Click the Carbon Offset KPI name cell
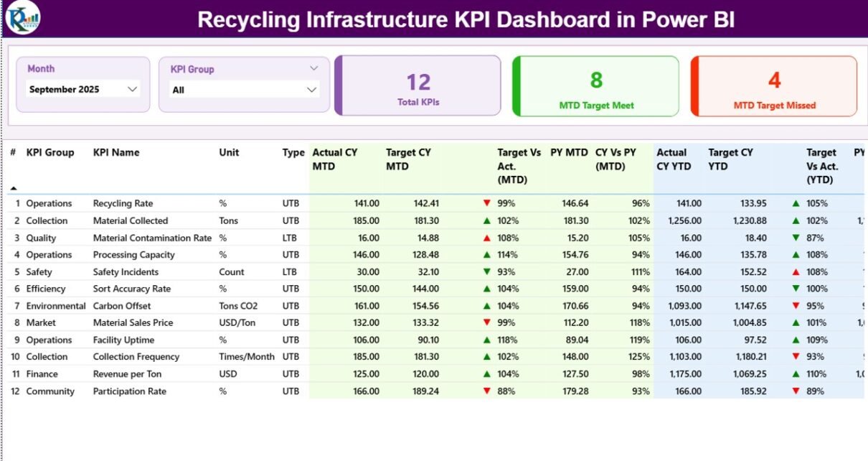This screenshot has width=868, height=461. click(x=122, y=306)
